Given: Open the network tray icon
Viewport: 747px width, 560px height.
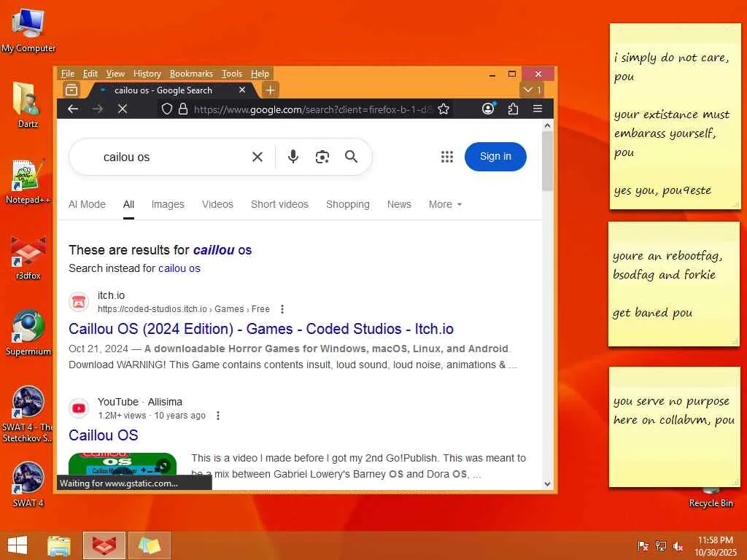Looking at the screenshot, I should [x=660, y=546].
